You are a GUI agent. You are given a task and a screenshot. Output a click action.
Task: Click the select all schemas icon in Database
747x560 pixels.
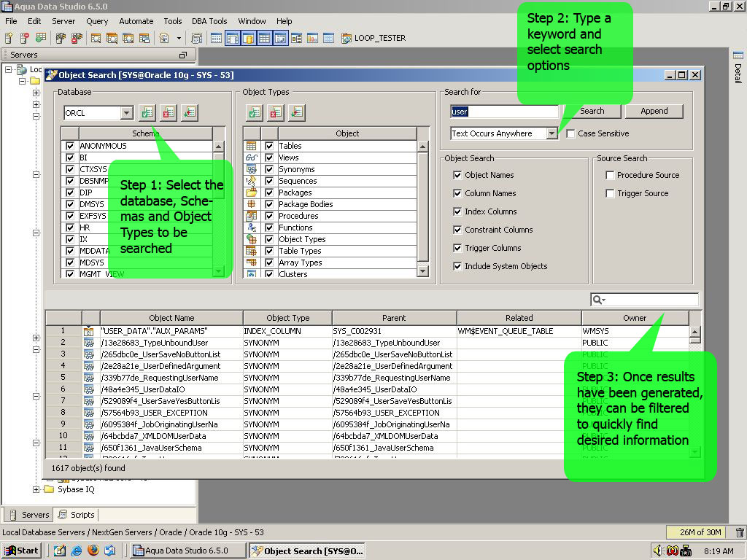(147, 113)
